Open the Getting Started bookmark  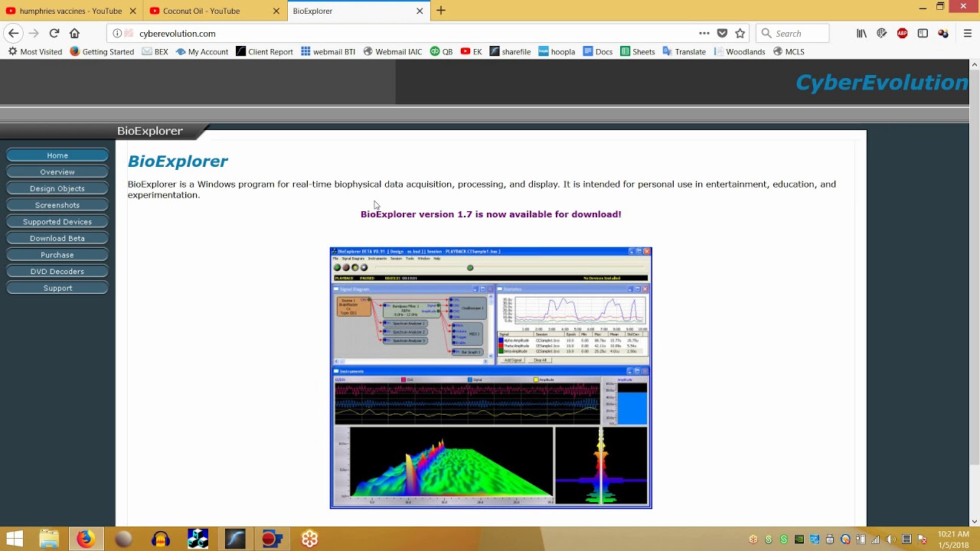[102, 52]
